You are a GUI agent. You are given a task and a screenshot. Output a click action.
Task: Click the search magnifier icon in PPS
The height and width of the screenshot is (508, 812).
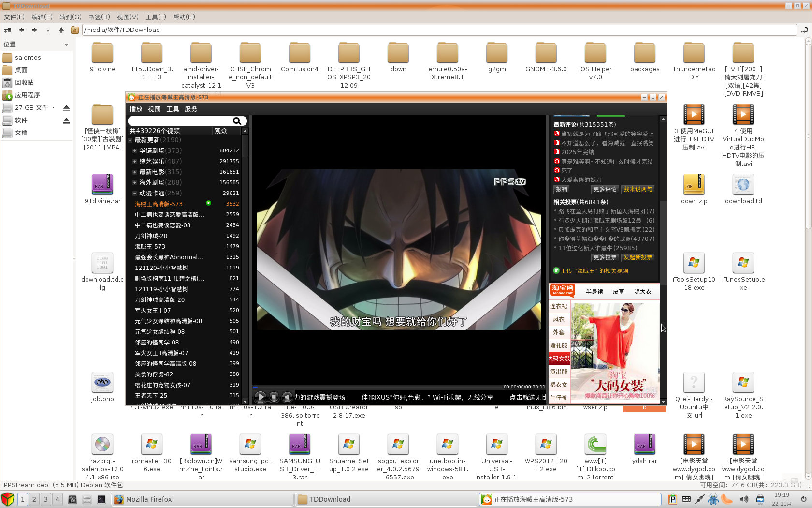point(237,121)
